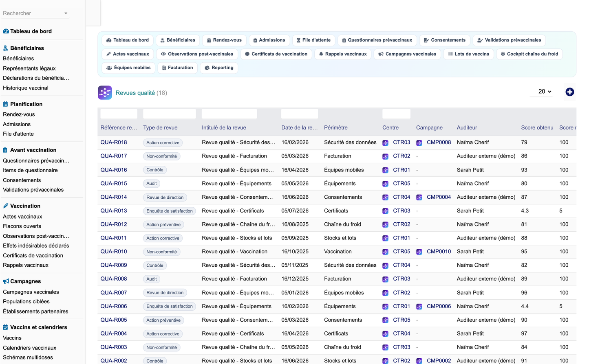Open the Bénéficiaires tab in top menu
This screenshot has width=589, height=364.
tap(178, 40)
